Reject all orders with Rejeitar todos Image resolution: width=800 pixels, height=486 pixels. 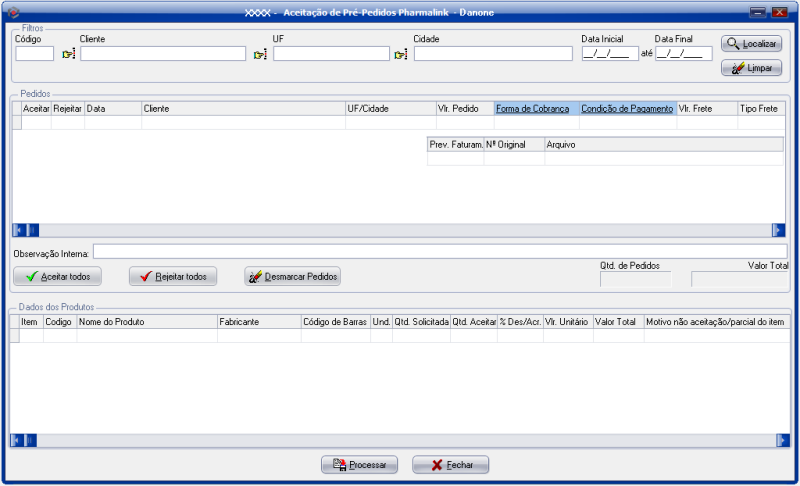174,276
